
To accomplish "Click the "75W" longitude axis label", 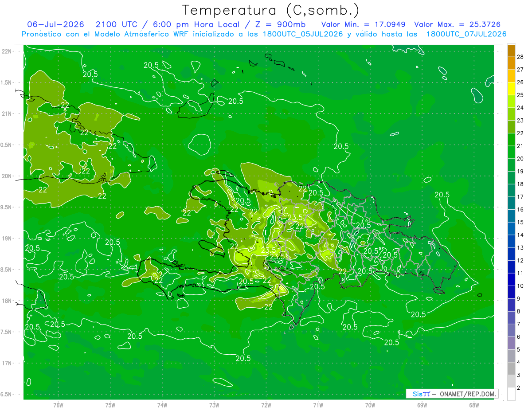I will click(110, 405).
